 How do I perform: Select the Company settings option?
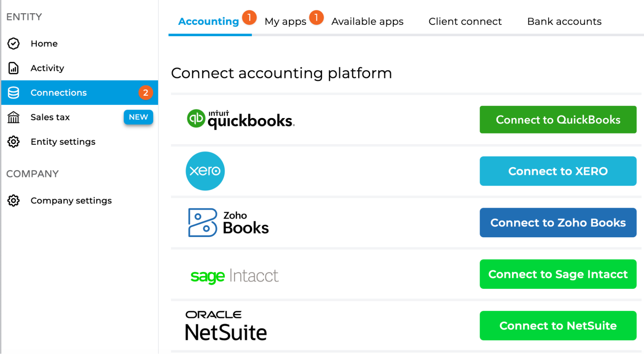tap(71, 200)
